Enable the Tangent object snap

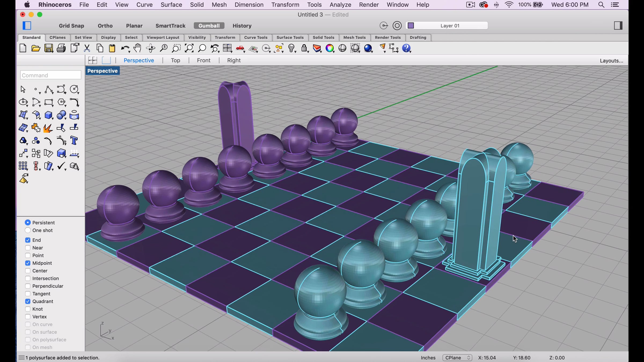click(x=28, y=294)
